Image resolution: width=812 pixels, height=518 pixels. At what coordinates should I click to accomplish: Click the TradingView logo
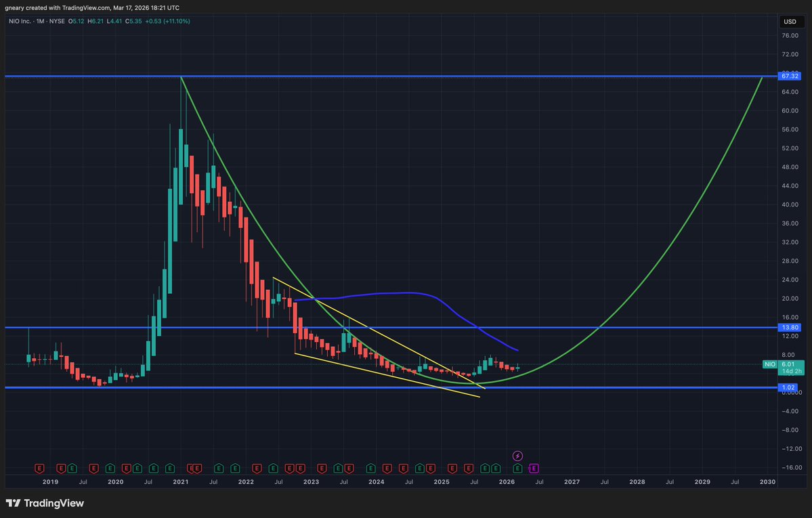pyautogui.click(x=45, y=503)
